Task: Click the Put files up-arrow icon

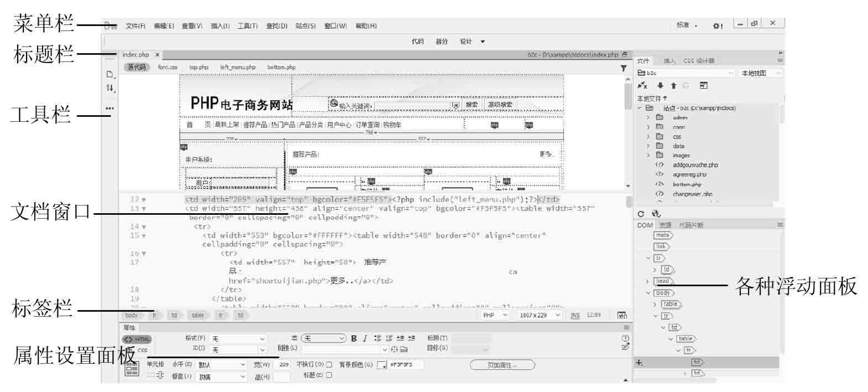Action: coord(673,85)
